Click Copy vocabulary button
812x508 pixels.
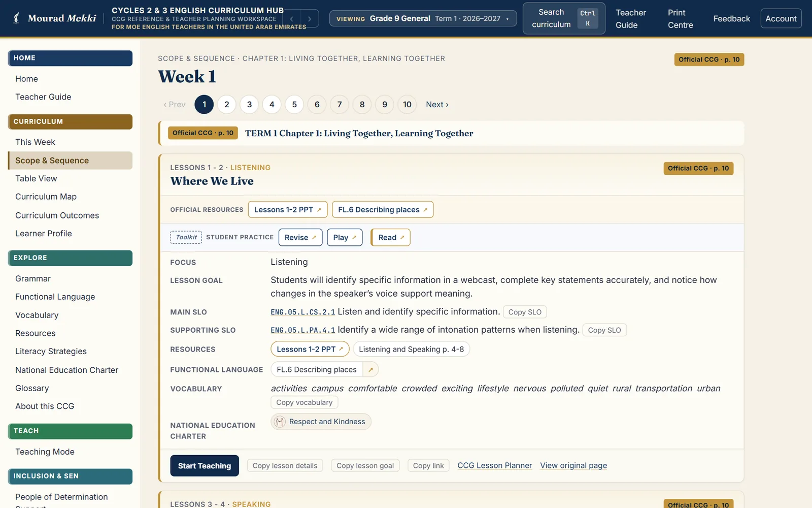pos(304,402)
